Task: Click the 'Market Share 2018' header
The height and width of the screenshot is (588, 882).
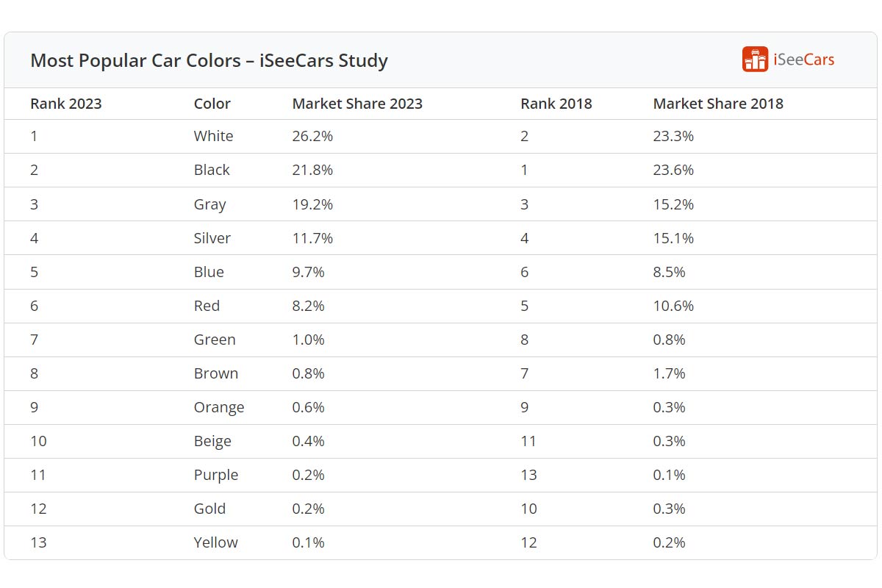Action: [718, 104]
